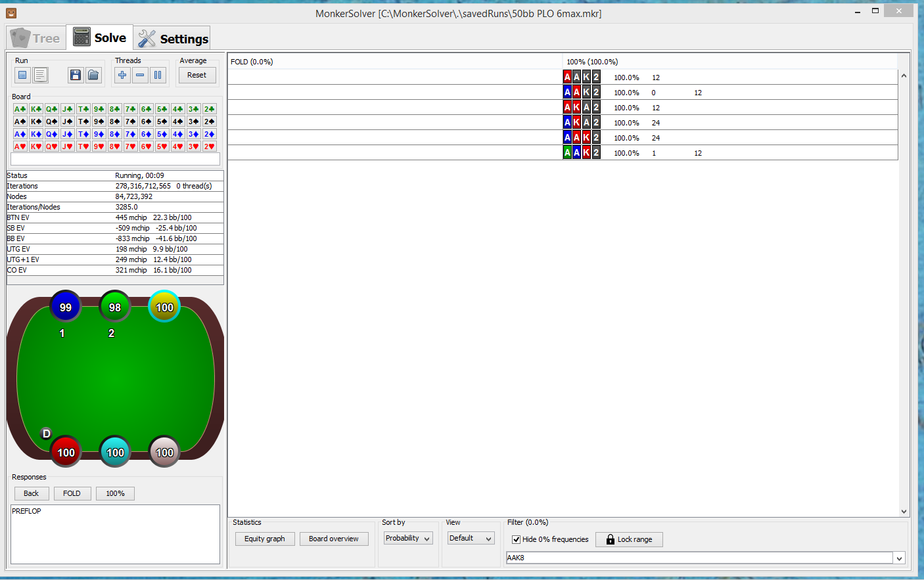Select the green 98 player chip
The width and height of the screenshot is (924, 580).
tap(115, 307)
